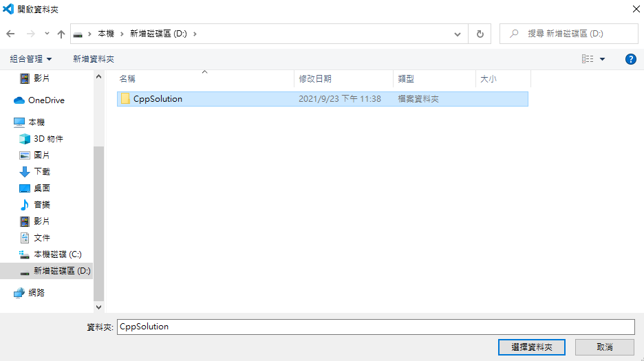Open 音樂 folder in the sidebar
This screenshot has width=644, height=361.
pos(42,205)
